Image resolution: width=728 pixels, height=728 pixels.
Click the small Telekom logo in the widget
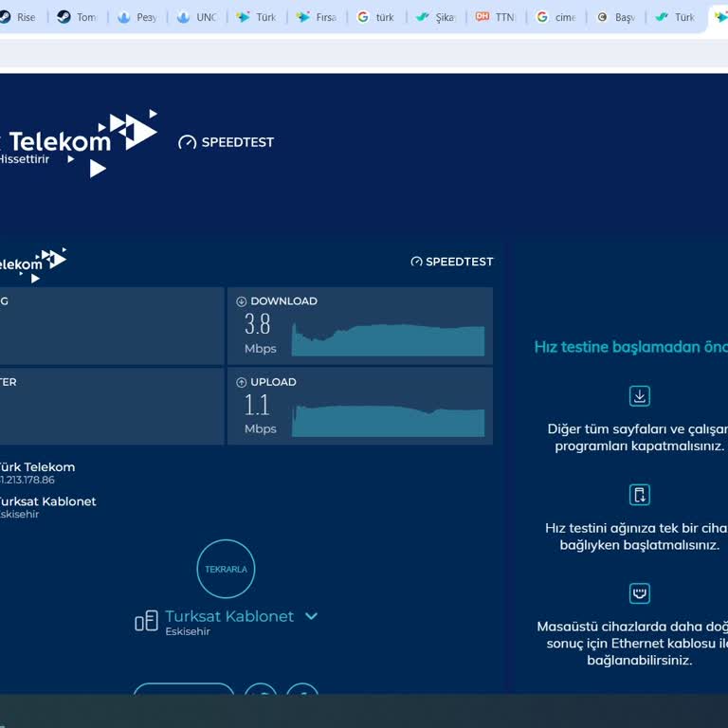(32, 264)
